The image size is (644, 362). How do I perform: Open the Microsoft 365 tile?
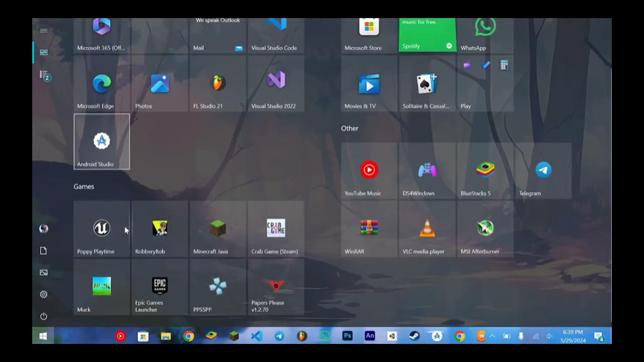[102, 35]
